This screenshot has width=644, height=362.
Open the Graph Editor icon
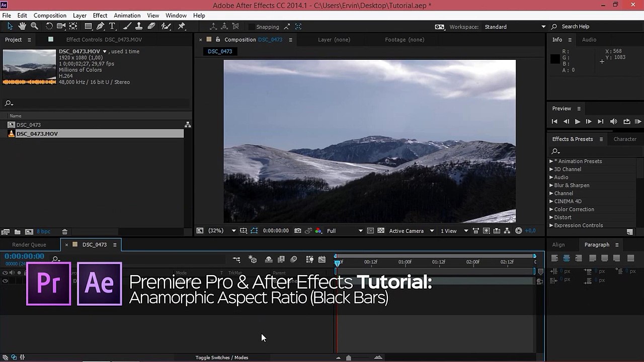coord(322,259)
